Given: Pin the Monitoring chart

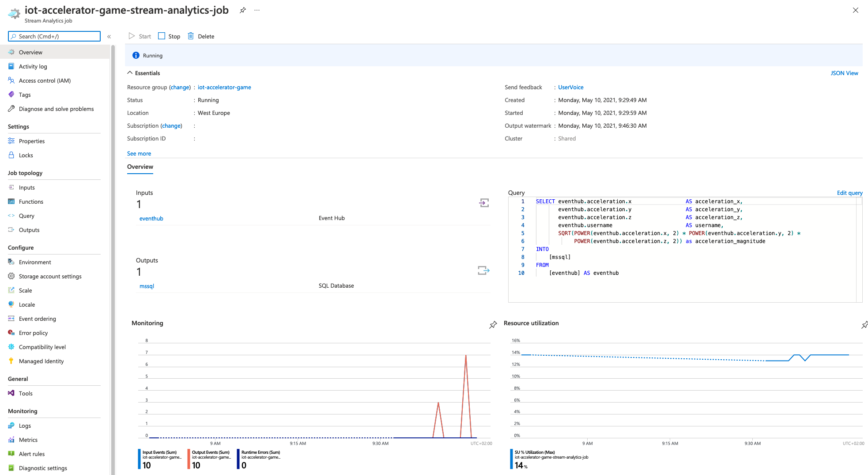Looking at the screenshot, I should tap(493, 325).
